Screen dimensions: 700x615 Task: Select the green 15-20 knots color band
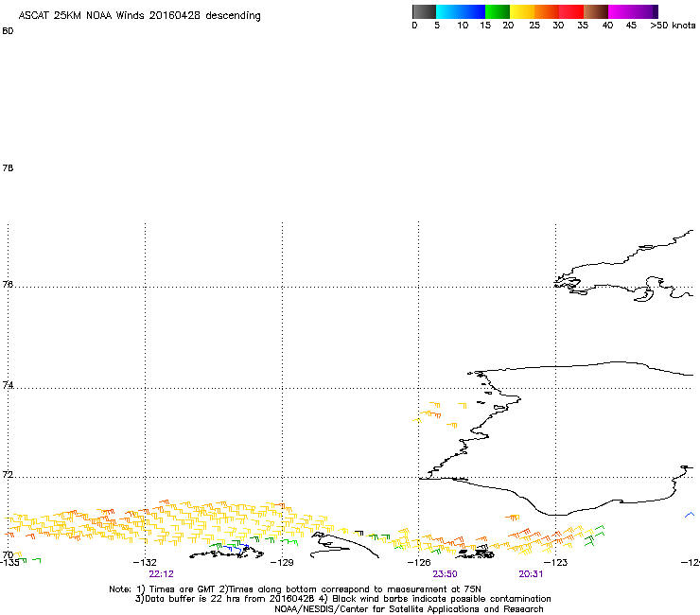tap(498, 11)
